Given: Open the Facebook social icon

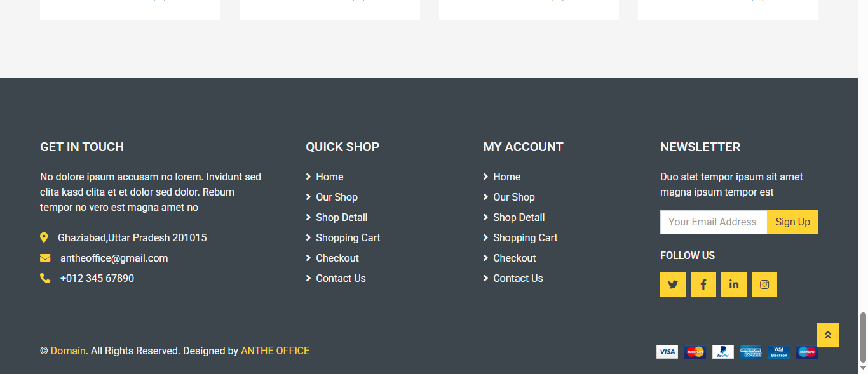Looking at the screenshot, I should pos(703,284).
